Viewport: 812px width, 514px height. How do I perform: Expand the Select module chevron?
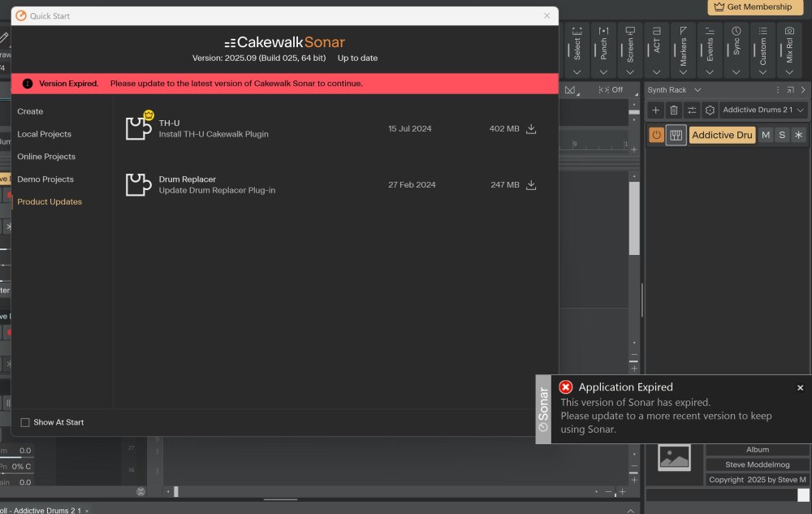(x=577, y=72)
